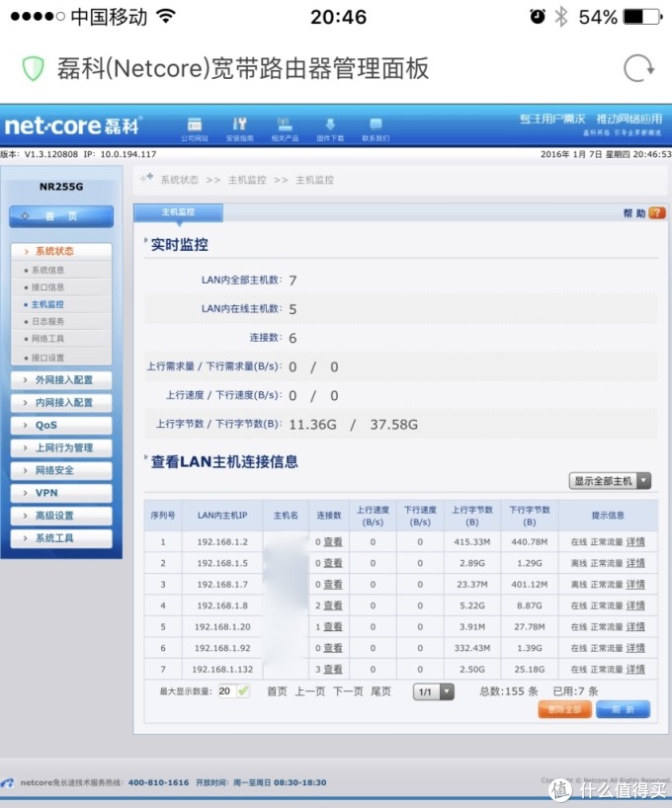View connections for host 192.168.1.8
The image size is (672, 808).
pyautogui.click(x=333, y=606)
